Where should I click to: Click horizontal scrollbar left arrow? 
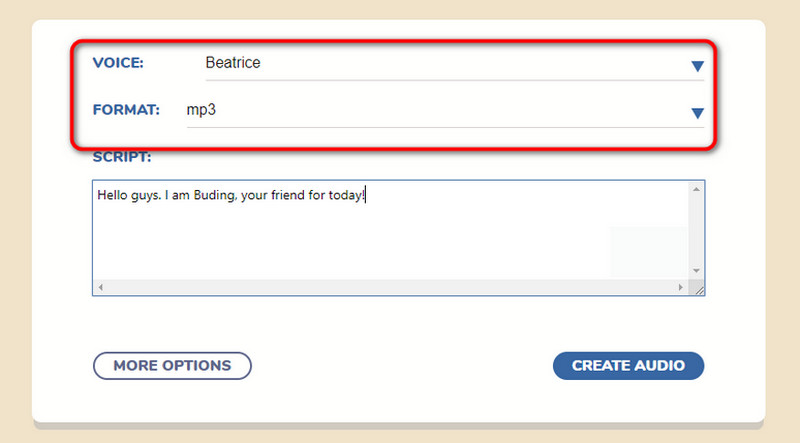[x=98, y=288]
